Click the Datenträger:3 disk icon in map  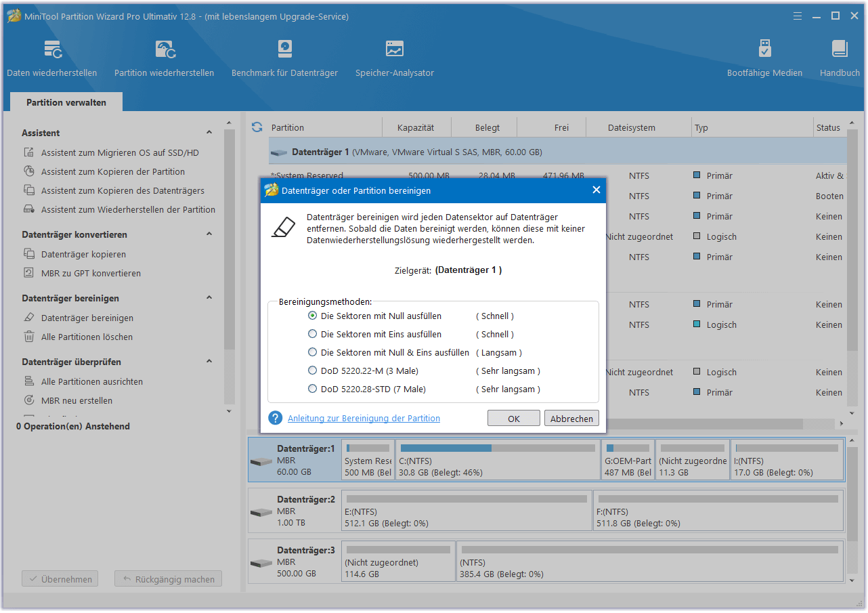point(261,563)
